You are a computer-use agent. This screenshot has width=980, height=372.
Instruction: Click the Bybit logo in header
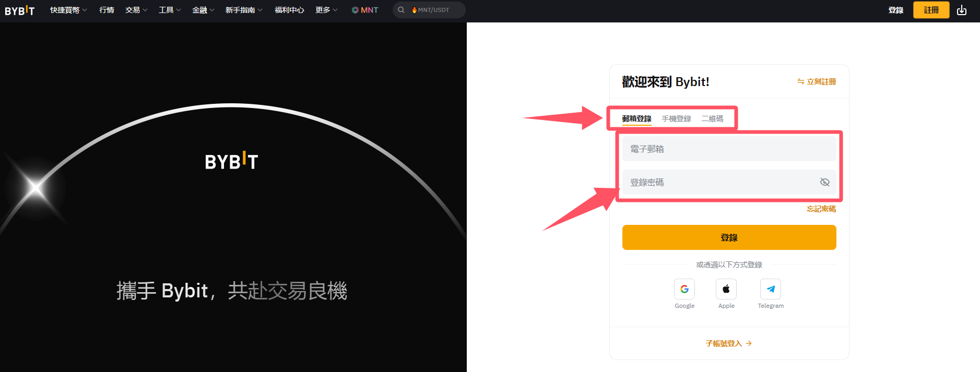pyautogui.click(x=20, y=10)
